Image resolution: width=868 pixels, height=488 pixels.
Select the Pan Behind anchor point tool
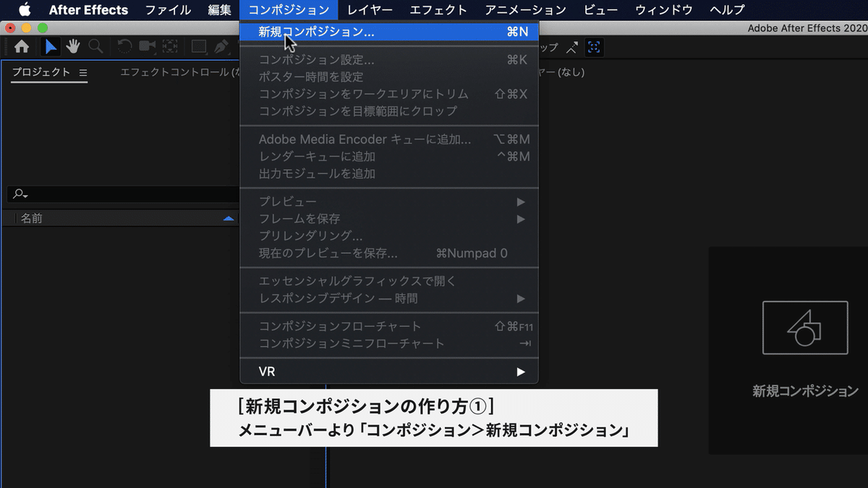coord(170,47)
